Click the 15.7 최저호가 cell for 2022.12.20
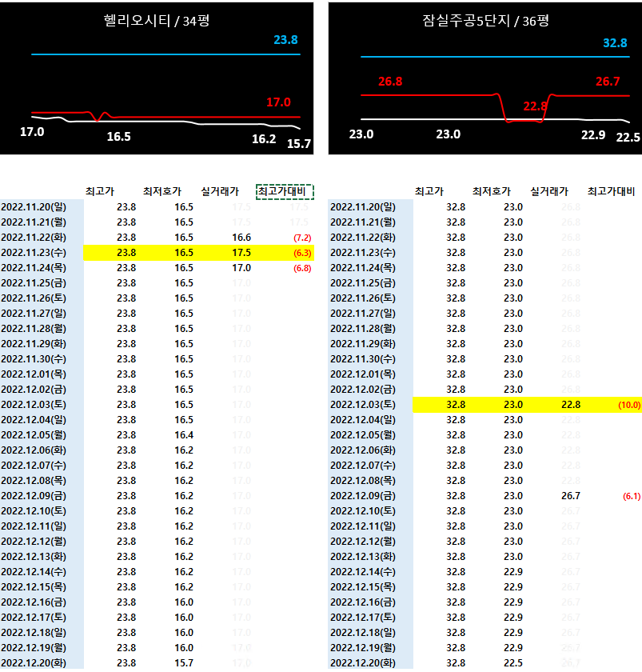642x672 pixels. [184, 663]
